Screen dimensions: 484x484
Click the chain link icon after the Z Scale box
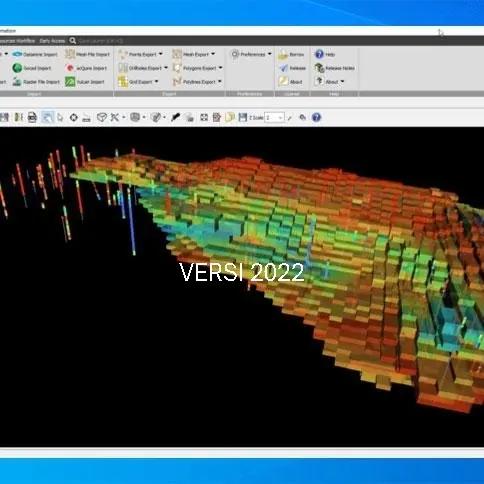[303, 117]
